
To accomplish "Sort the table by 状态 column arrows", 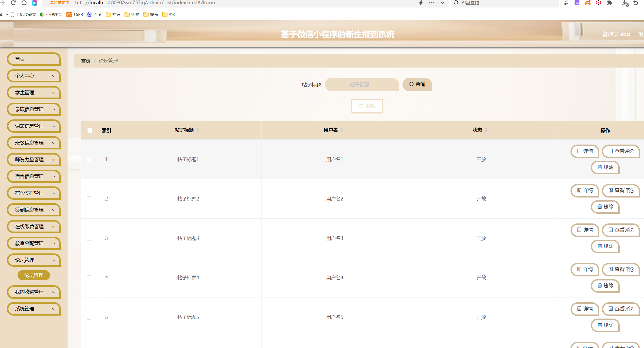I will pos(486,130).
